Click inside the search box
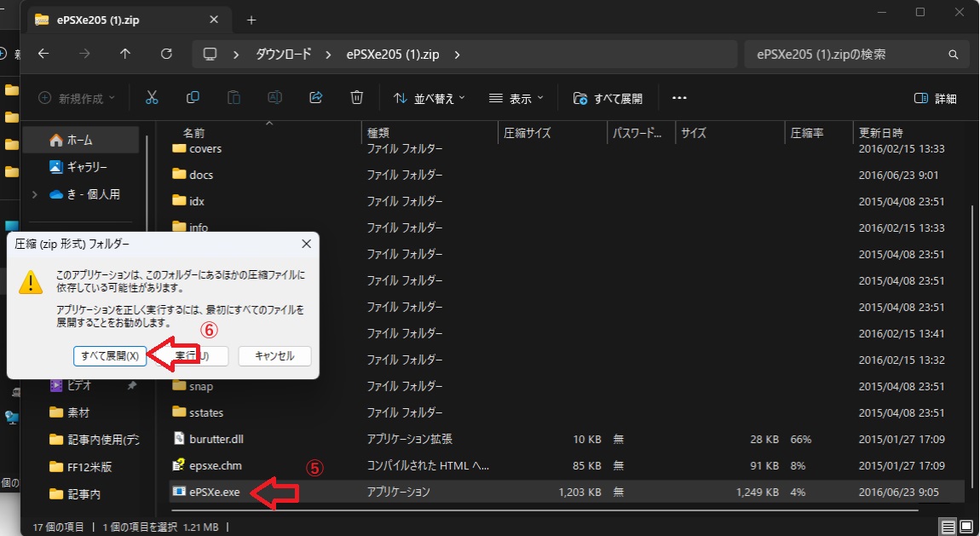Viewport: 980px width, 536px height. [x=852, y=53]
